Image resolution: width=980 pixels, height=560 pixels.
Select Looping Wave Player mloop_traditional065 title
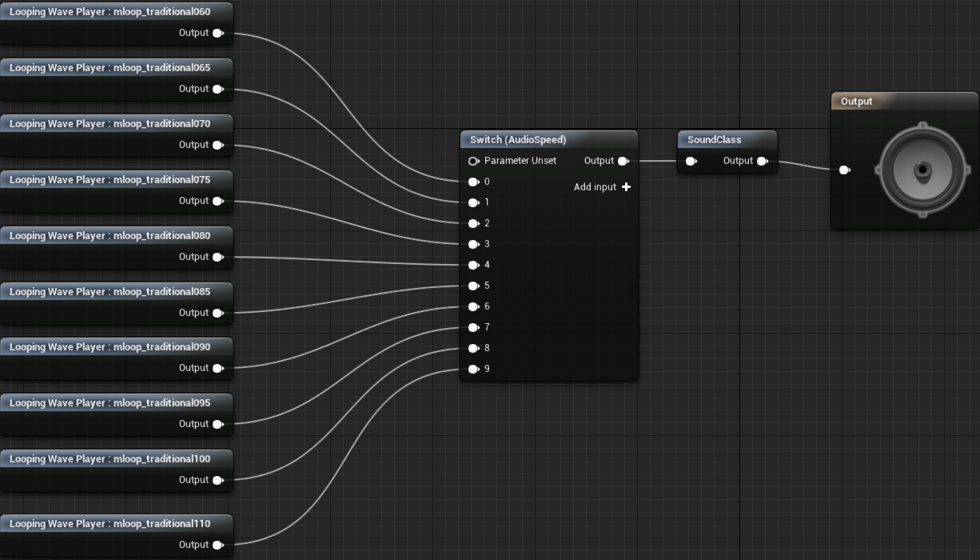coord(110,68)
